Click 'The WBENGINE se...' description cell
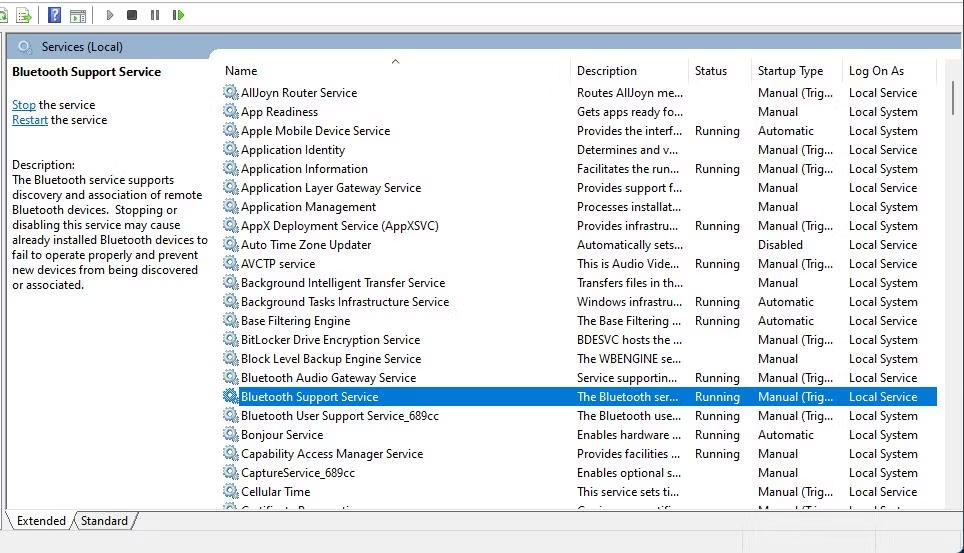 coord(629,359)
